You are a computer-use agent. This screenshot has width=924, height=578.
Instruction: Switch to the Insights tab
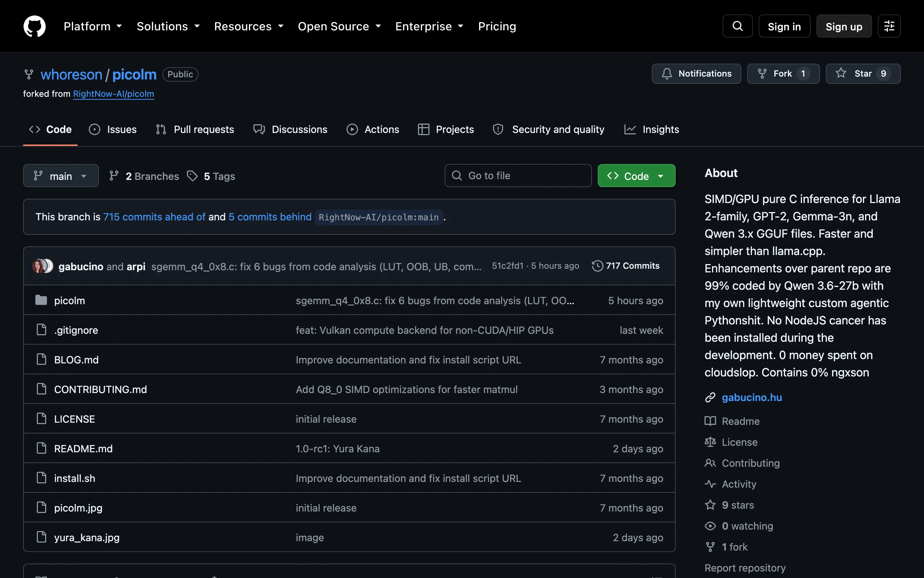[x=651, y=129]
